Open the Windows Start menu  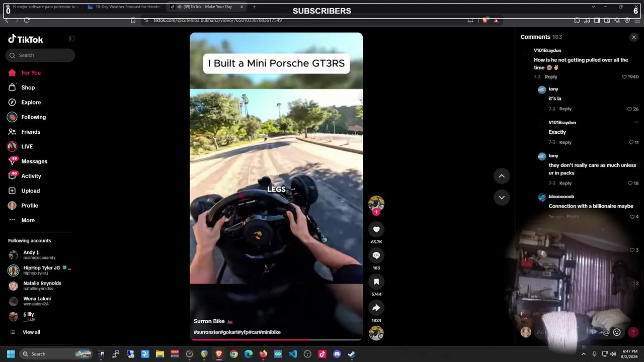point(11,354)
